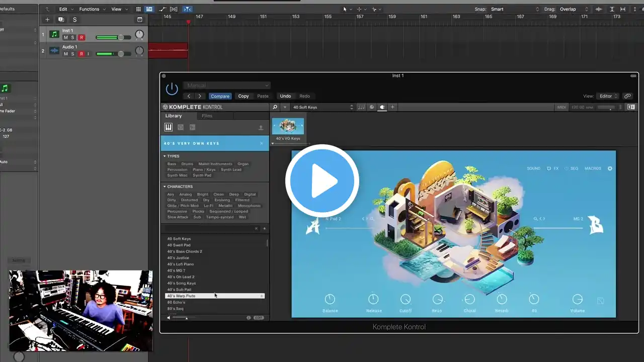Toggle the Bass type tag
Viewport: 644px width, 362px height.
tap(172, 164)
